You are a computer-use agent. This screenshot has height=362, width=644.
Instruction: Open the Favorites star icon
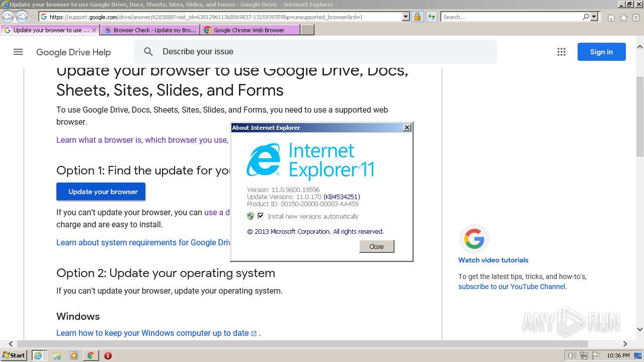coord(623,18)
